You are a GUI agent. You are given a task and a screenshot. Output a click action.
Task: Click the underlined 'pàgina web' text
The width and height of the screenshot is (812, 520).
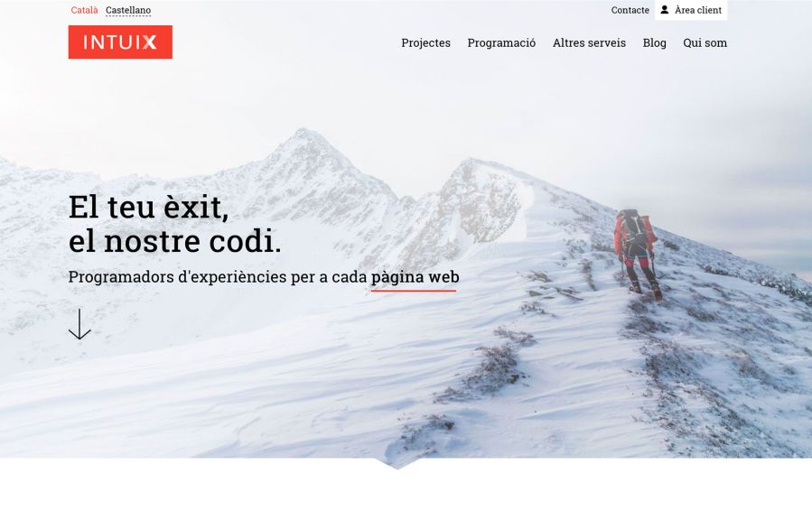[x=415, y=277]
